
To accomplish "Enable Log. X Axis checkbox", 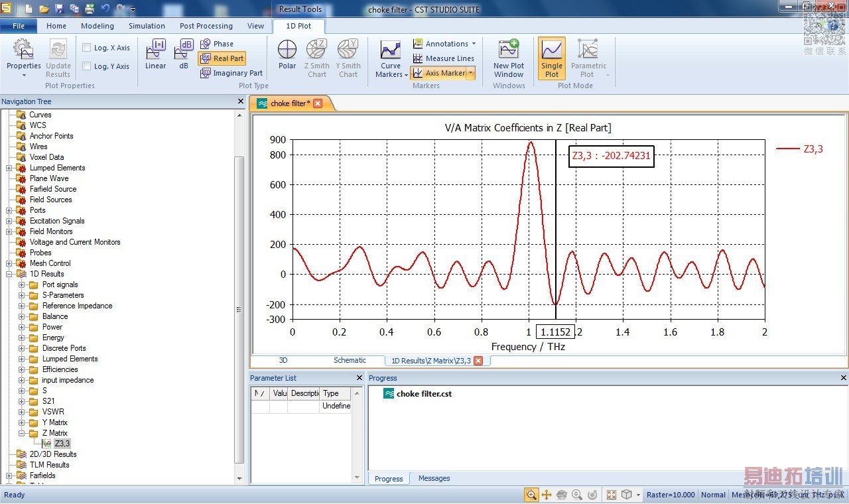I will [87, 48].
